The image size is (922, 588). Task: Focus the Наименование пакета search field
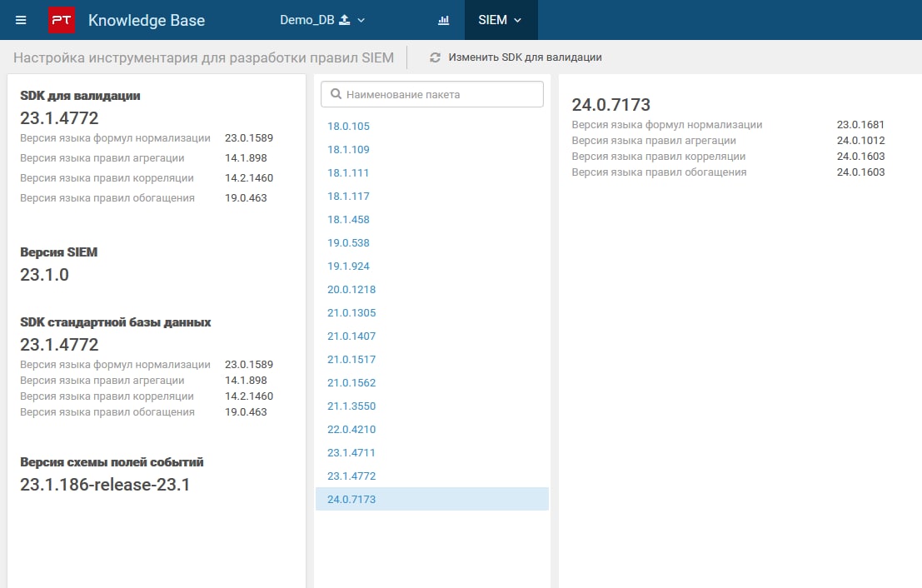pyautogui.click(x=432, y=94)
